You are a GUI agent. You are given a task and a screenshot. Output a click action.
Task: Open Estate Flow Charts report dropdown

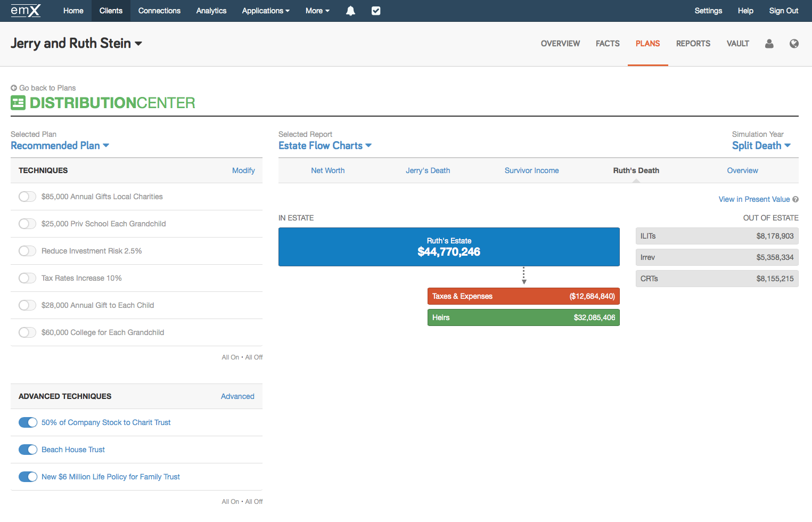pyautogui.click(x=325, y=145)
